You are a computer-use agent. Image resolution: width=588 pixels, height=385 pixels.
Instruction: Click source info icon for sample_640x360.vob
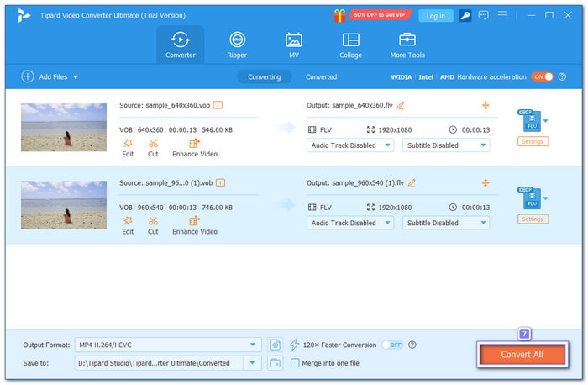click(x=218, y=105)
